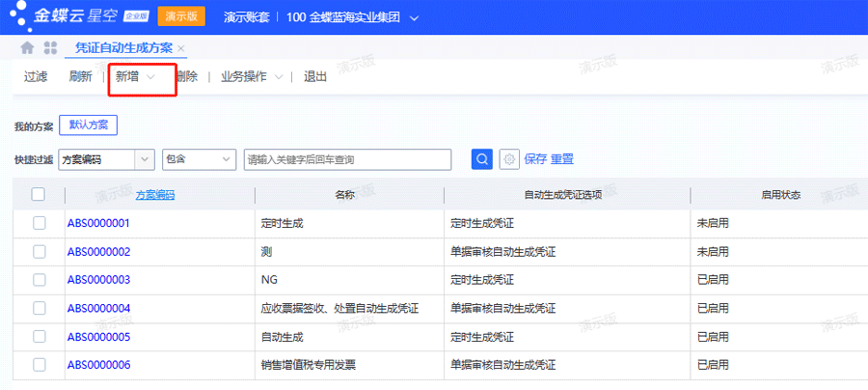Click the NG name cell

pyautogui.click(x=269, y=280)
